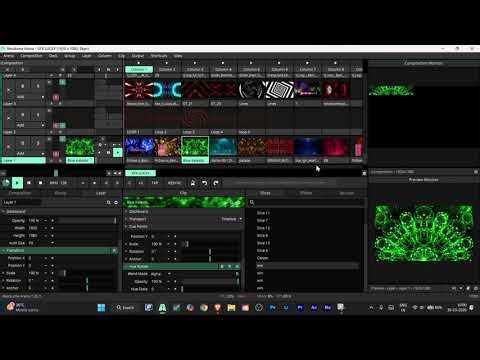
Task: Click the metronome icon next to RESYNC
Action: click(193, 183)
